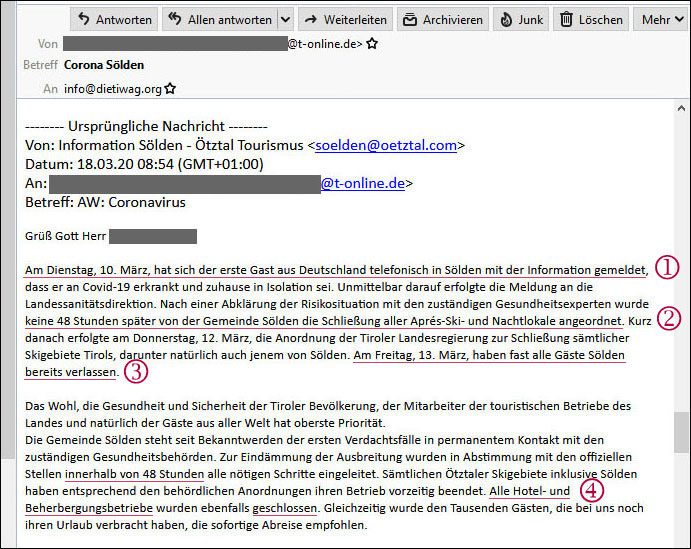
Task: Click the redacted t-online.de link in An line
Action: (x=361, y=183)
